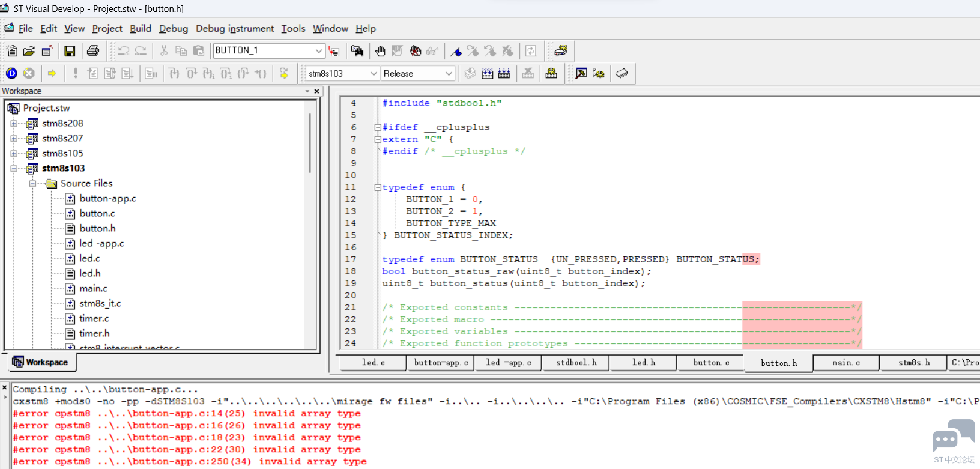Select Project.stw root in the workspace tree
The image size is (980, 469).
click(46, 108)
